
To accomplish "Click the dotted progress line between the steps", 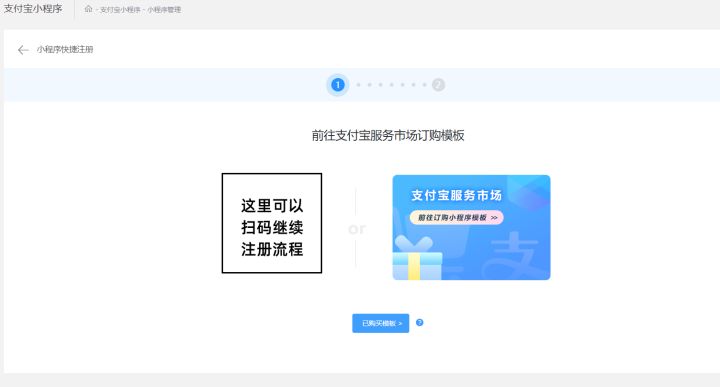I will click(391, 85).
